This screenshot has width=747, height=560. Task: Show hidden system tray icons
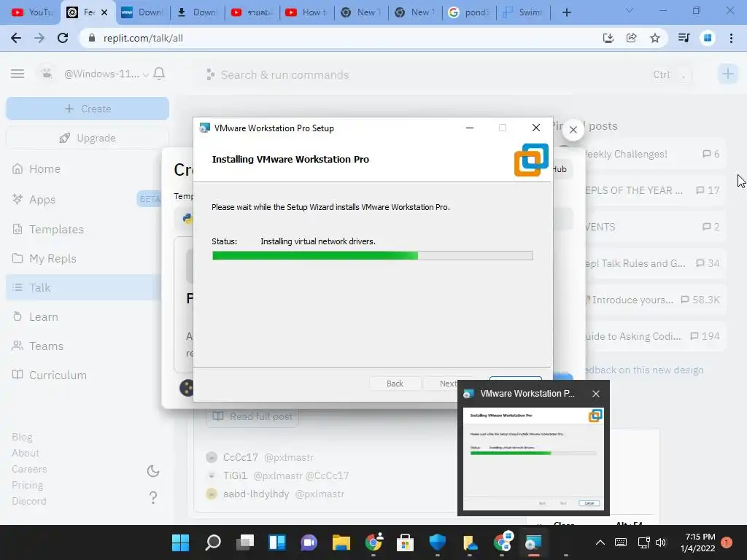point(600,542)
